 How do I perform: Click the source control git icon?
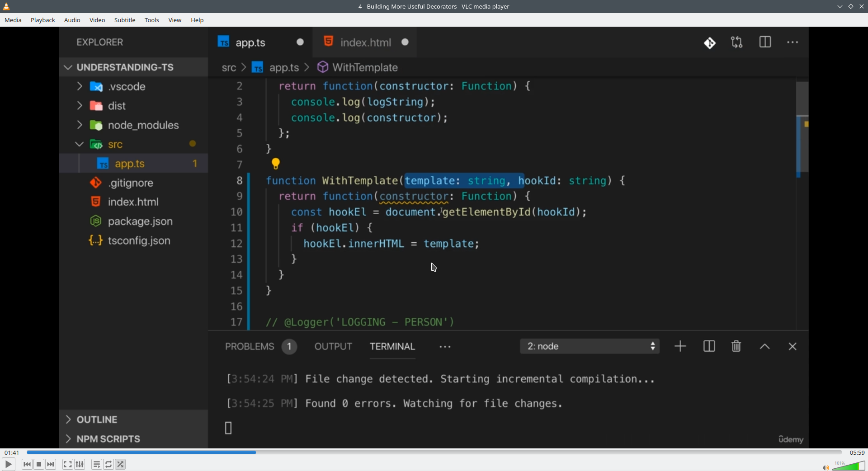click(x=710, y=43)
